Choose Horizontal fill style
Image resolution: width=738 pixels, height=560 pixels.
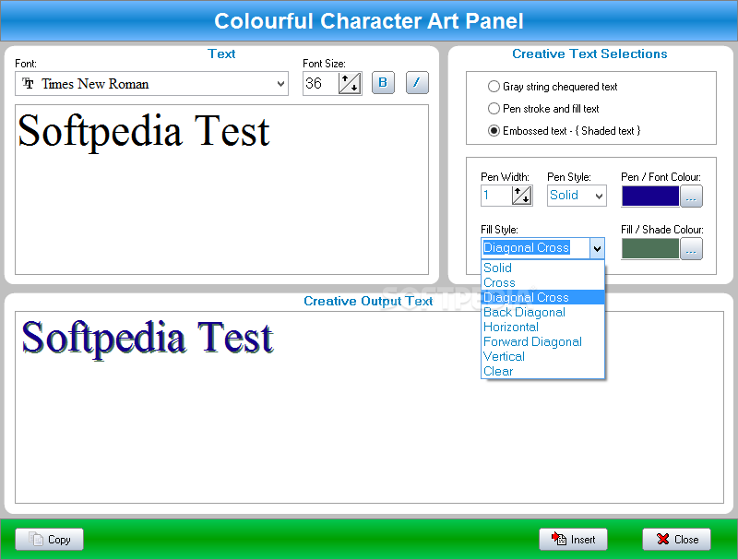(542, 328)
